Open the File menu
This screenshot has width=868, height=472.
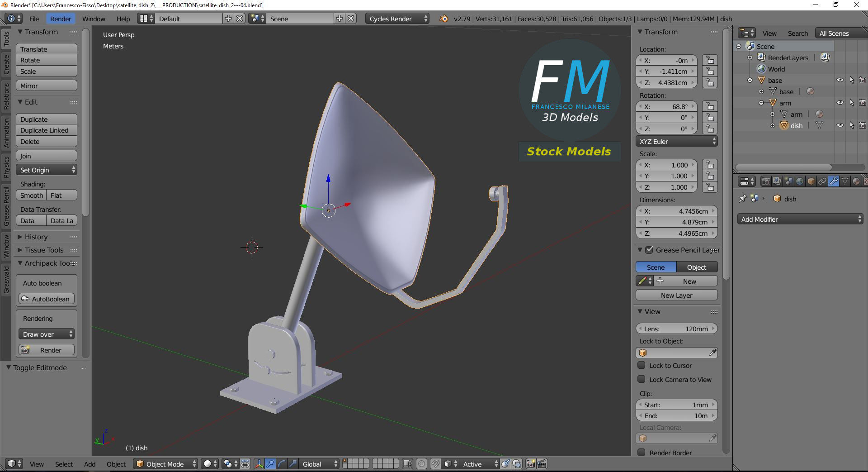[34, 19]
